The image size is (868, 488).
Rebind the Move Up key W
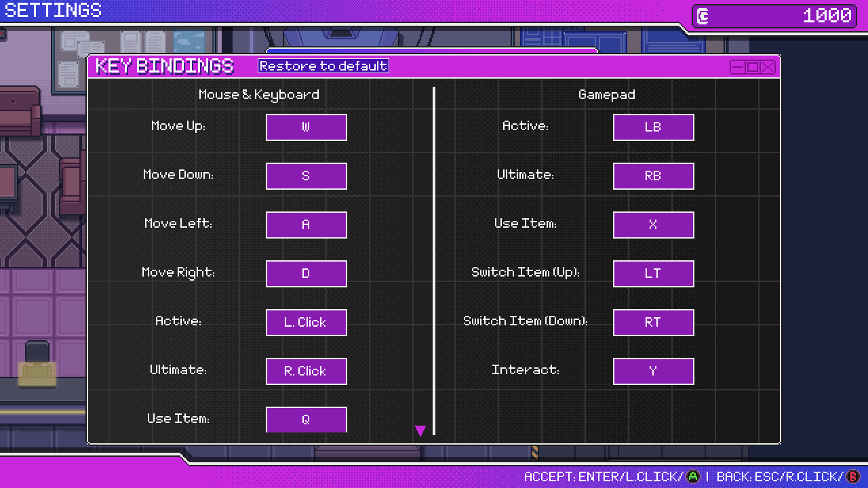307,127
